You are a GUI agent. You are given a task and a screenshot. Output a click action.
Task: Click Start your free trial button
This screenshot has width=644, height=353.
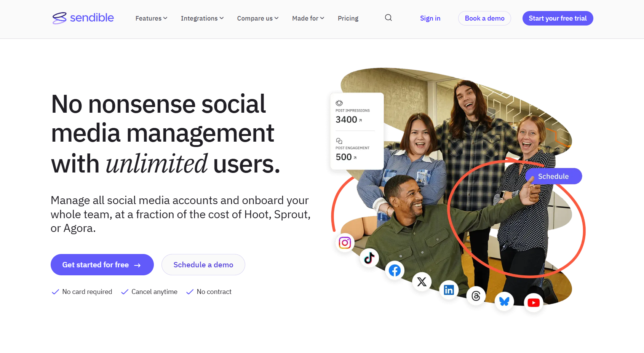pos(558,18)
